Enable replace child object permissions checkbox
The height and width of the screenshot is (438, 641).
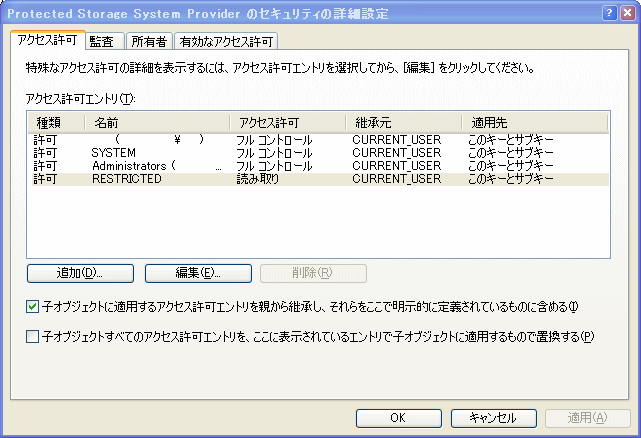32,337
